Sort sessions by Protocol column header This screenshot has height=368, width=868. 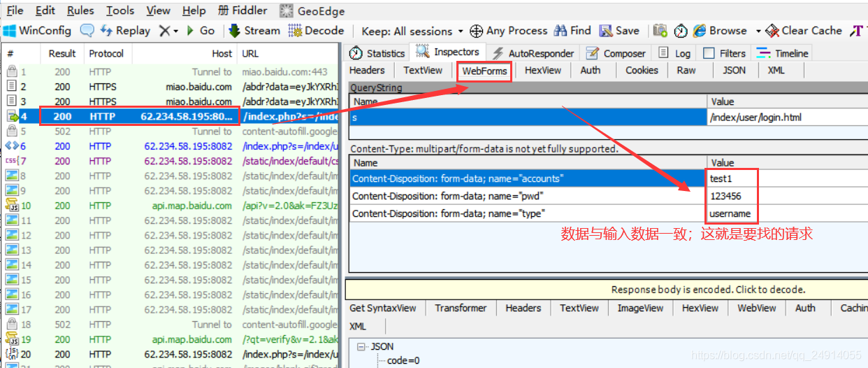click(x=106, y=53)
